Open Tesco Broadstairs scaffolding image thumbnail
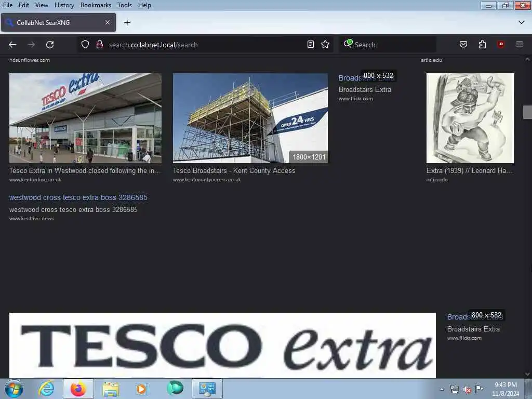Image resolution: width=532 pixels, height=399 pixels. pyautogui.click(x=250, y=118)
